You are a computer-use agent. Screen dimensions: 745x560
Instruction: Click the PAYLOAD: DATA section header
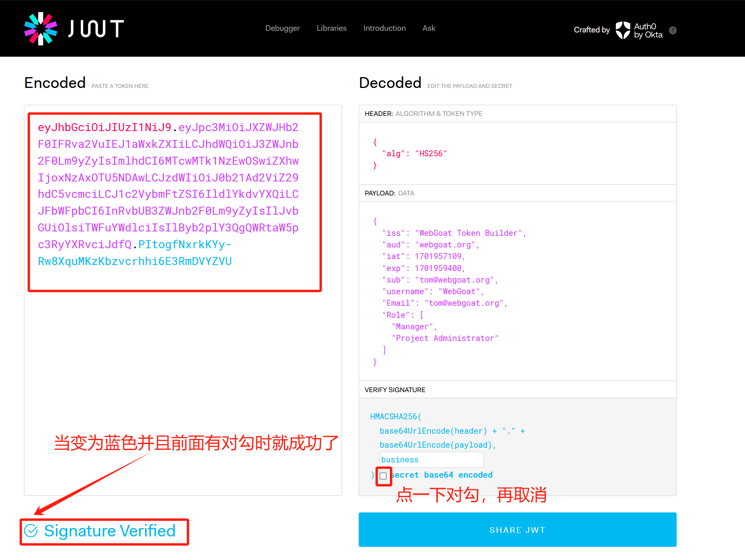pyautogui.click(x=517, y=193)
